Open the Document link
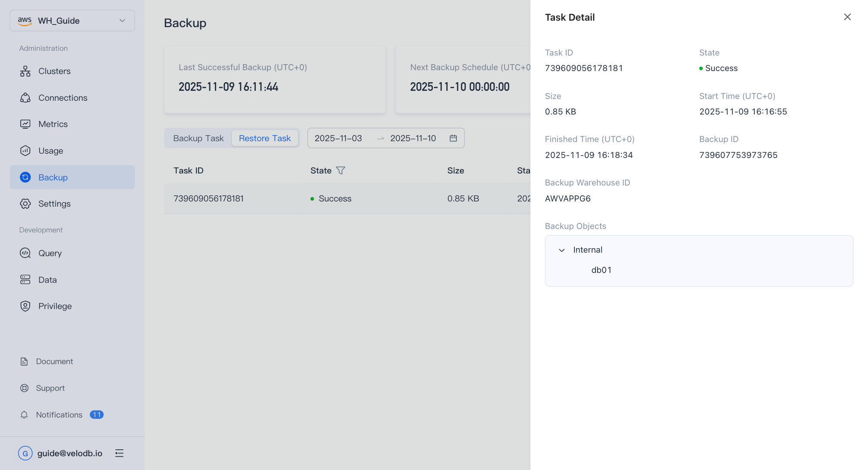This screenshot has height=470, width=868. click(x=54, y=362)
